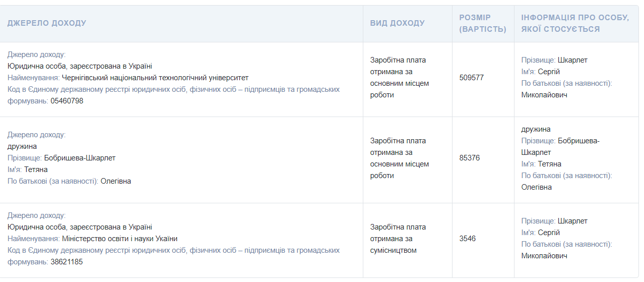Click the registry code 05460798

[x=67, y=101]
